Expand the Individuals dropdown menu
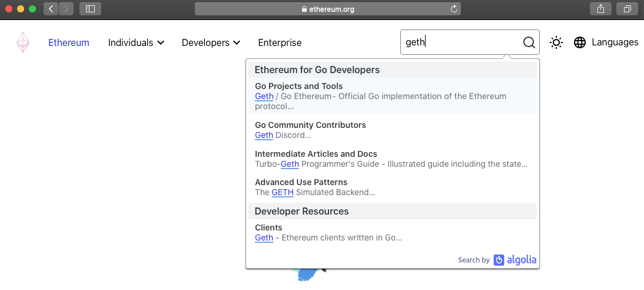 [136, 42]
